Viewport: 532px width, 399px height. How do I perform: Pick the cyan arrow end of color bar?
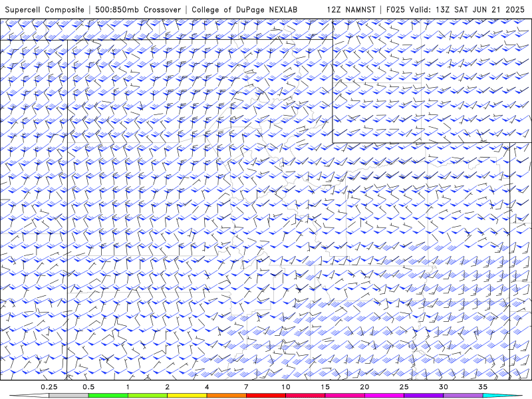coord(502,396)
